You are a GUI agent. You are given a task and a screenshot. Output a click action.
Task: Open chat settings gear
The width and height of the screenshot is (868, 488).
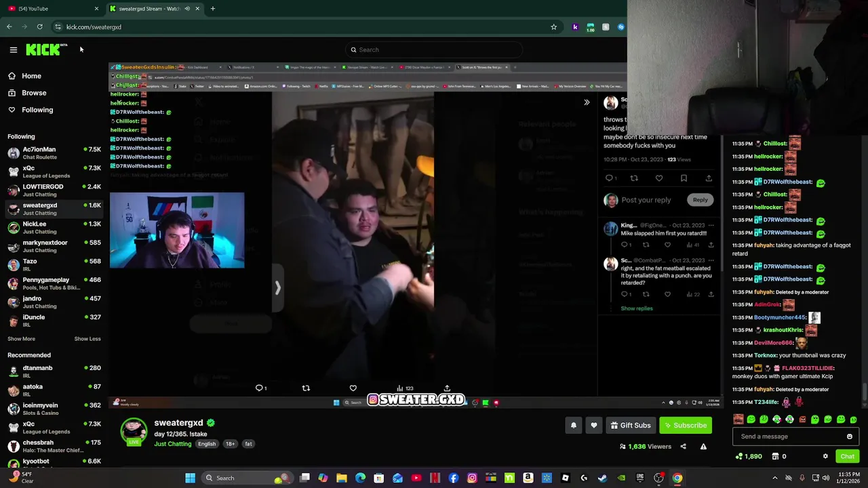825,457
